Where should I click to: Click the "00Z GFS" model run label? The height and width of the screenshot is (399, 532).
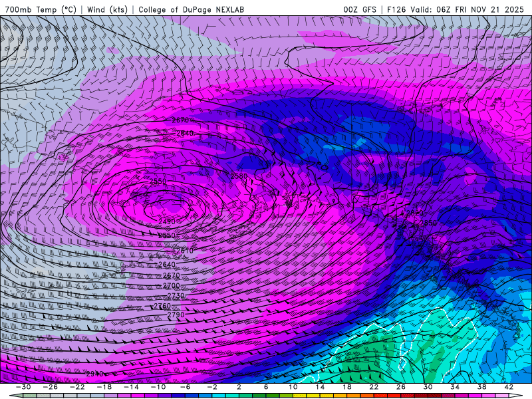tap(360, 9)
